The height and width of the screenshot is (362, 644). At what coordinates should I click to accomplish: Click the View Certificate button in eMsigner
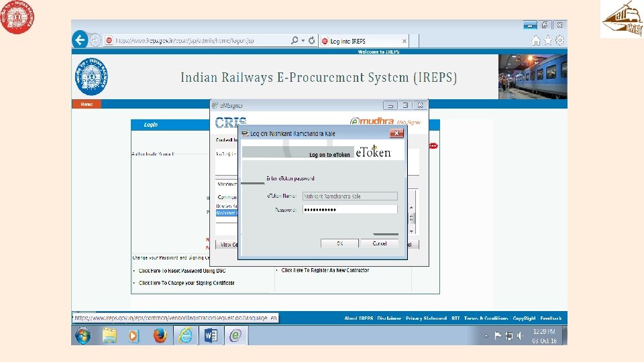coord(227,245)
